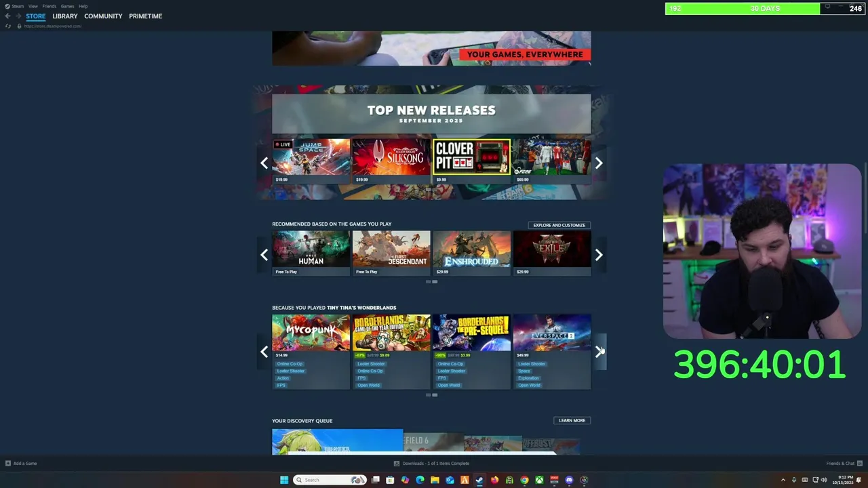Select the STORE tab
868x488 pixels.
point(36,16)
